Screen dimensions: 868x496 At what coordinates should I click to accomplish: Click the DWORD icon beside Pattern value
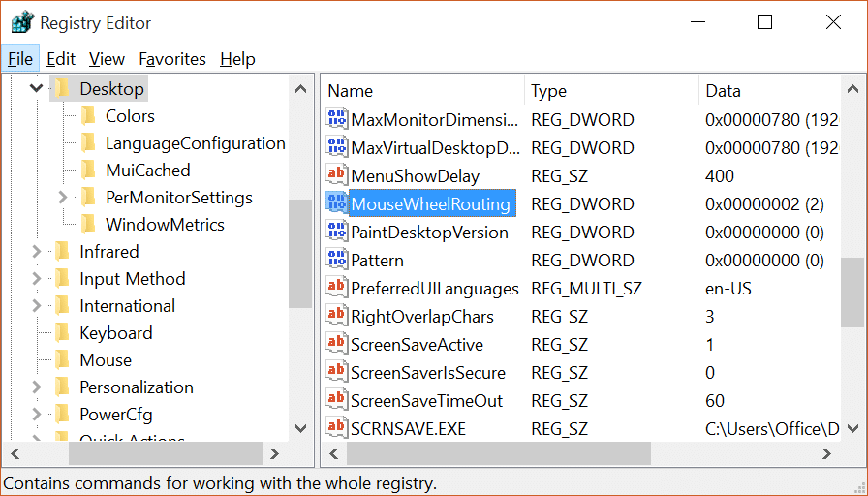click(x=336, y=260)
